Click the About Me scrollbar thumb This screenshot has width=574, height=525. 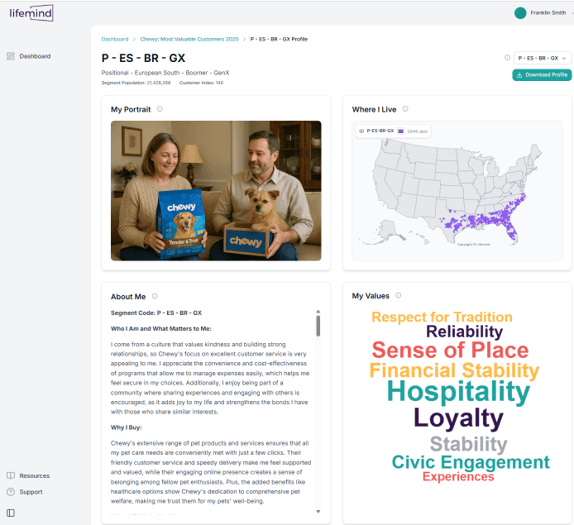[318, 326]
